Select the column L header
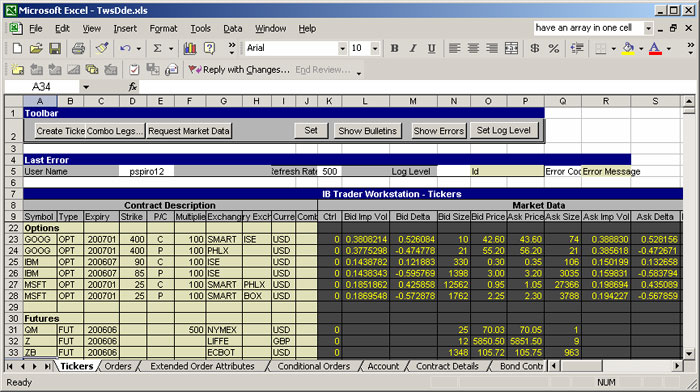This screenshot has width=700, height=392. 365,101
